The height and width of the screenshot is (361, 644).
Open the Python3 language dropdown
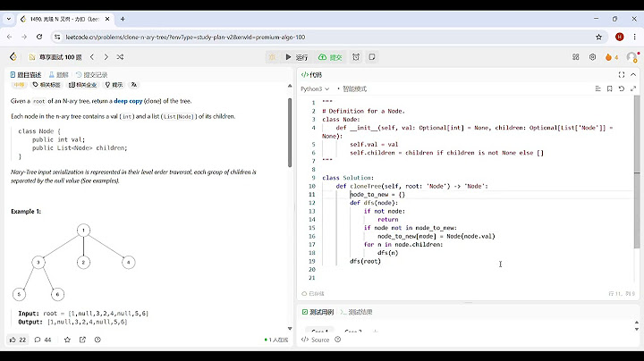pos(315,88)
